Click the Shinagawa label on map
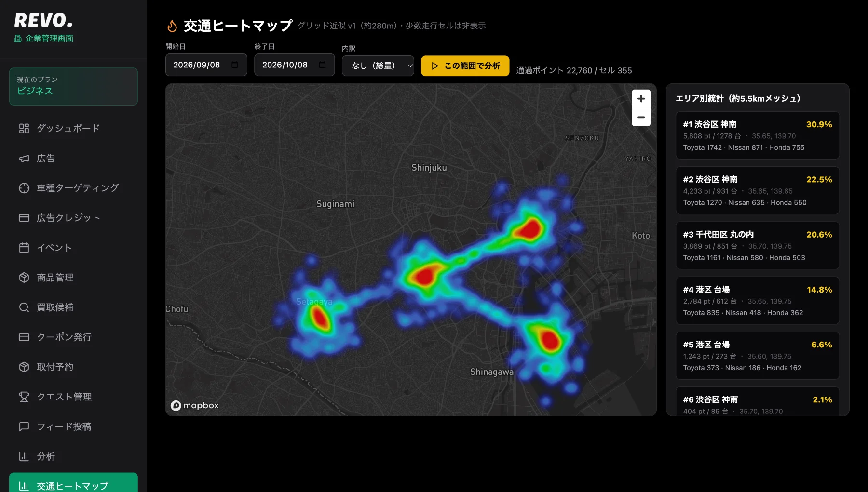The image size is (868, 492). [492, 372]
